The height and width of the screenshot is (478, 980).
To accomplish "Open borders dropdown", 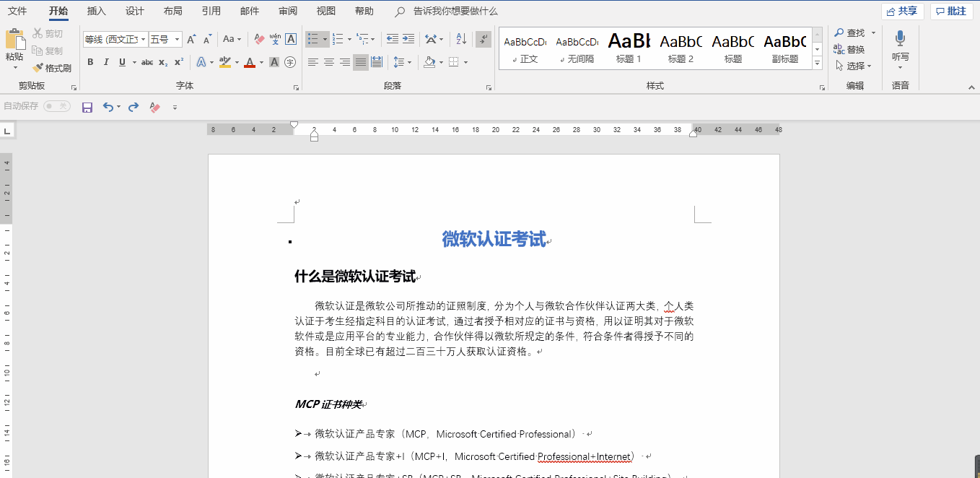I will [465, 62].
